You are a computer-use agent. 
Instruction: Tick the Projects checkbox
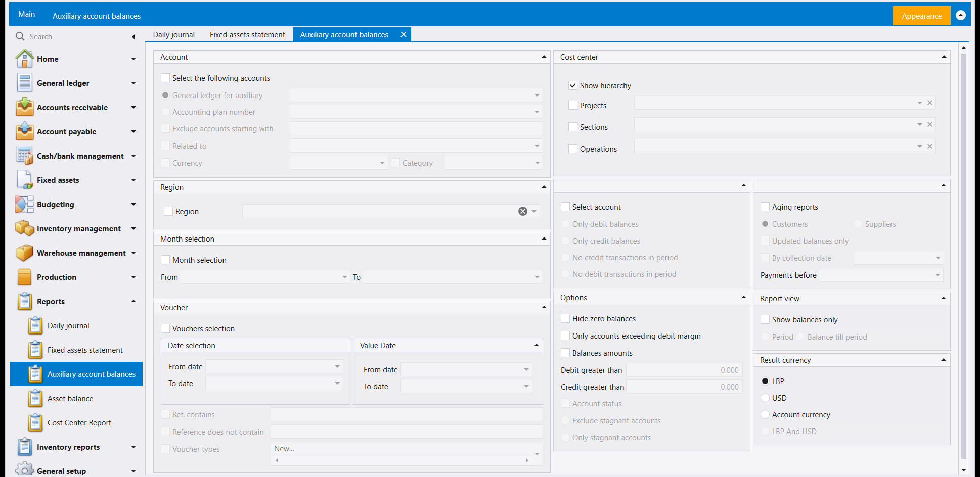pos(573,105)
